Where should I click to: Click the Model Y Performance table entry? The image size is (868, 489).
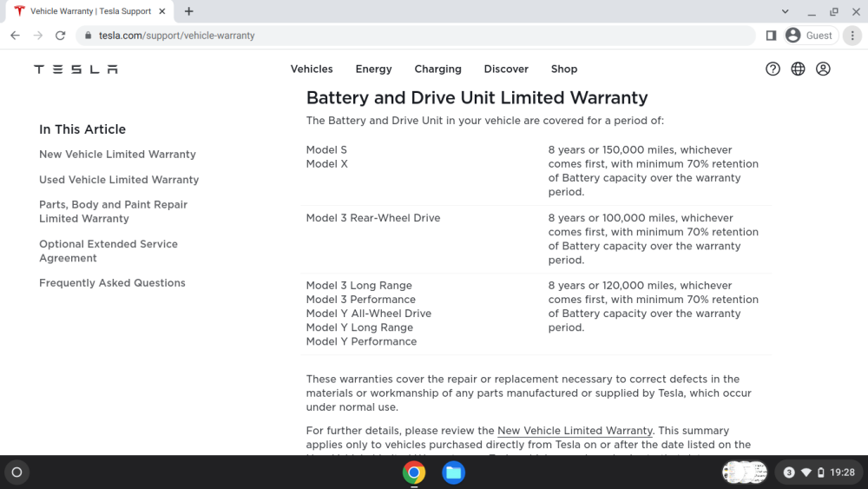pyautogui.click(x=361, y=341)
